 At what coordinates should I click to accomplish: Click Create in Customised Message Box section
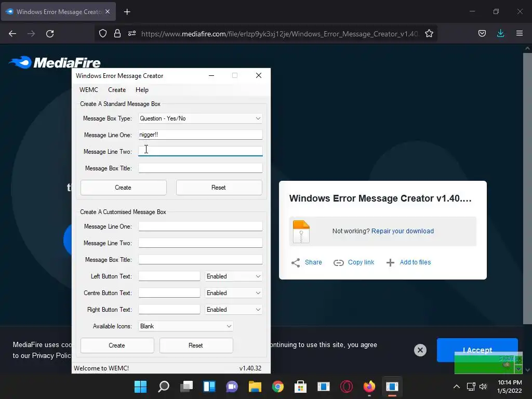[x=117, y=345]
